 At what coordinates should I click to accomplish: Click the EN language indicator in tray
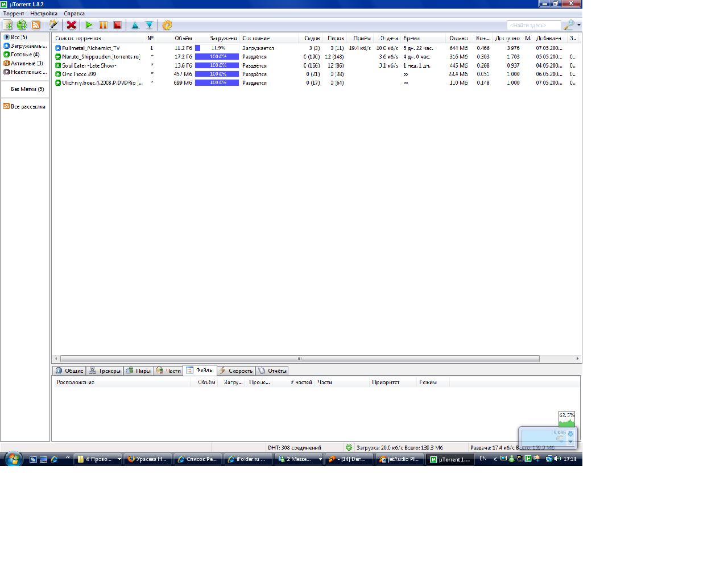click(x=483, y=459)
